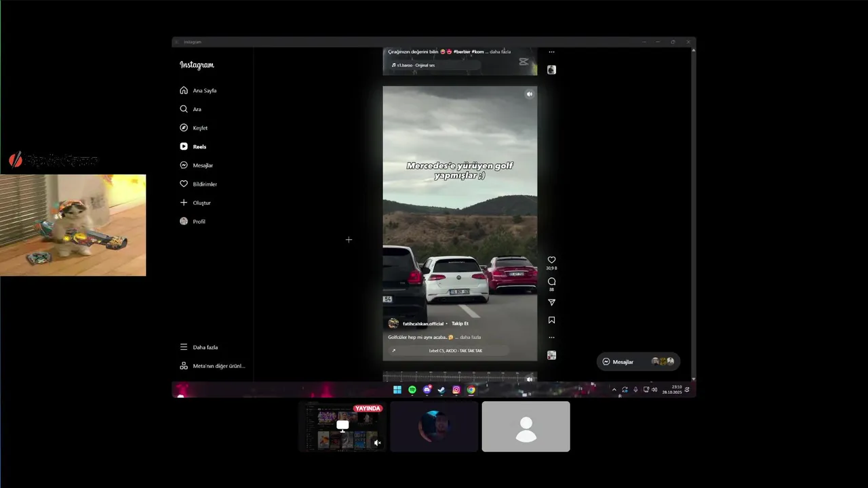Click the Instagram logo in the sidebar
The width and height of the screenshot is (868, 488).
[197, 65]
